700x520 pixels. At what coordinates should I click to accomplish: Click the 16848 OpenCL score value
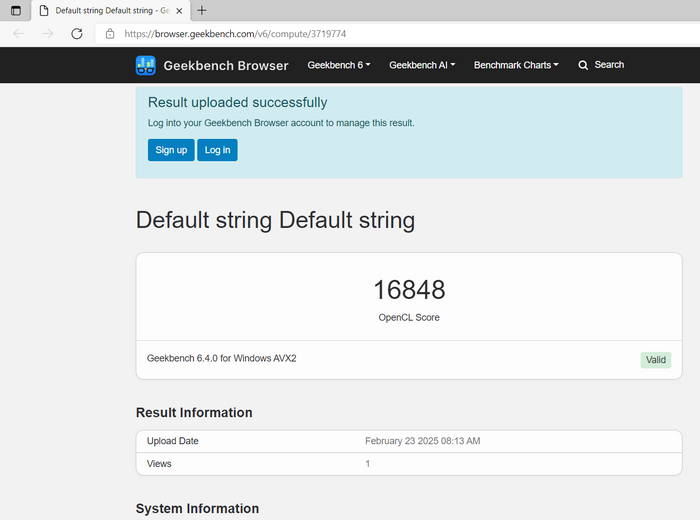409,290
